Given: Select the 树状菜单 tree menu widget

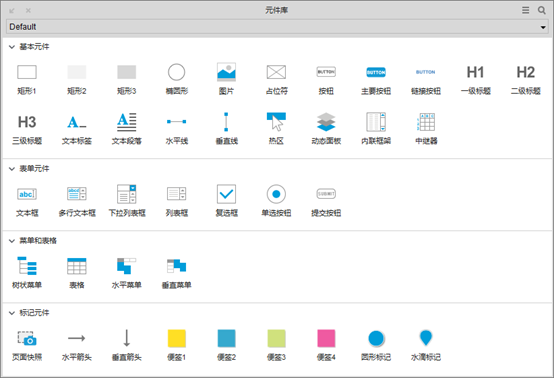Looking at the screenshot, I should 27,272.
